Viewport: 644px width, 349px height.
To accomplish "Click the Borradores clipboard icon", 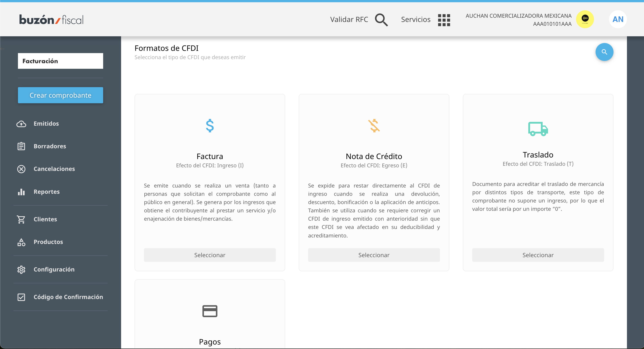I will pos(21,146).
